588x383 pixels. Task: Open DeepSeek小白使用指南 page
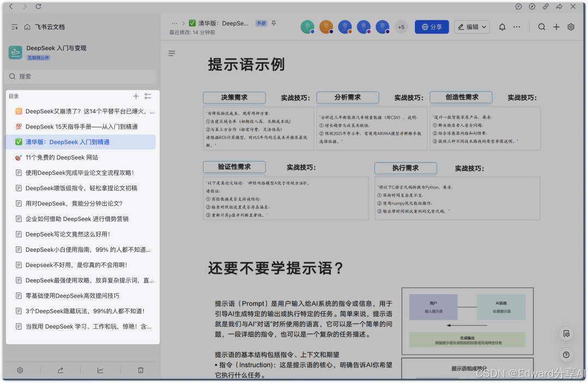81,250
